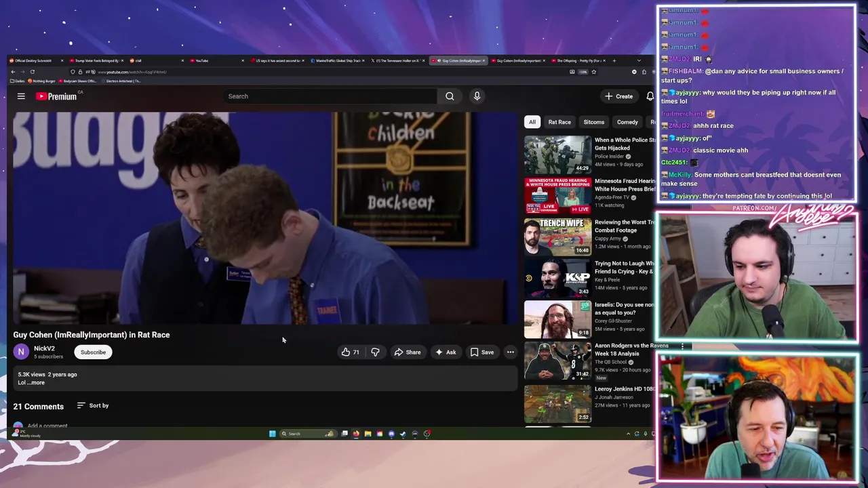This screenshot has width=868, height=488.
Task: Dislike the Guy Cohen video
Action: [x=375, y=352]
